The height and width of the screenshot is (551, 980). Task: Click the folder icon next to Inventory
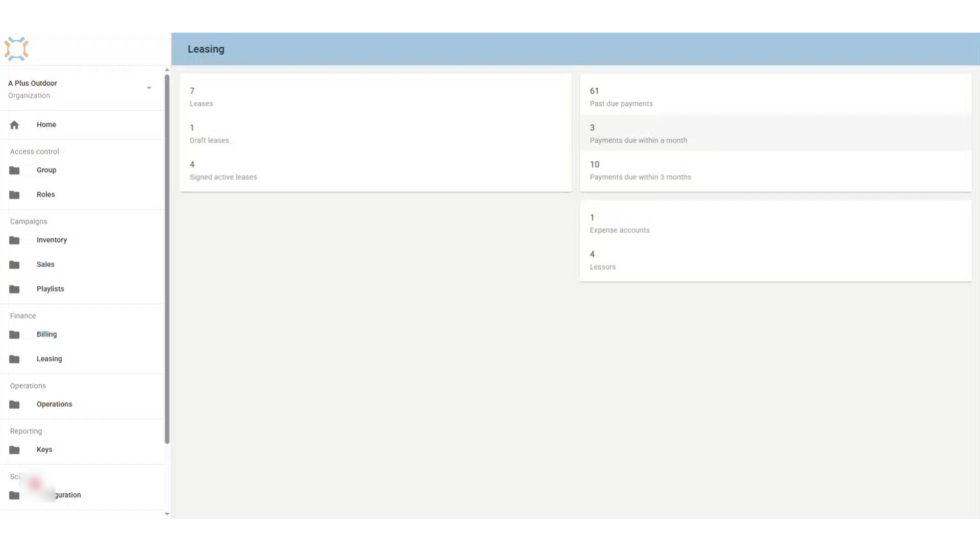click(14, 240)
